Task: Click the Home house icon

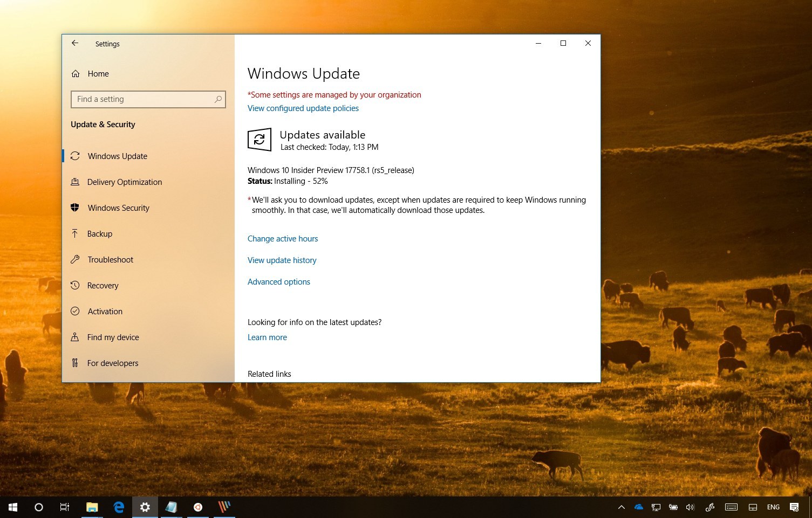Action: [x=76, y=73]
